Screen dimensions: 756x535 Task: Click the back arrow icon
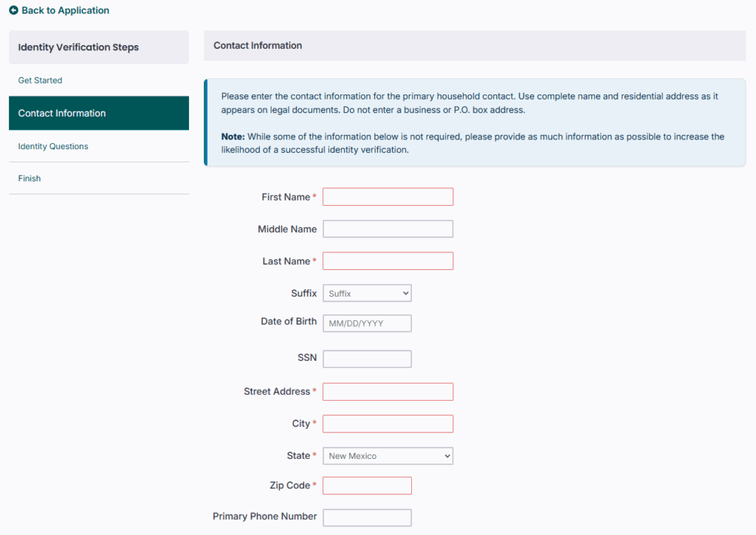[x=13, y=11]
